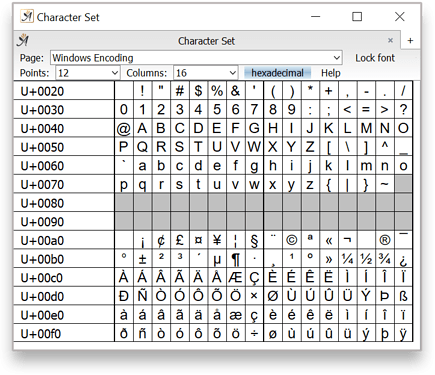Select the right guillemet » cell
The height and width of the screenshot is (375, 435).
click(329, 259)
